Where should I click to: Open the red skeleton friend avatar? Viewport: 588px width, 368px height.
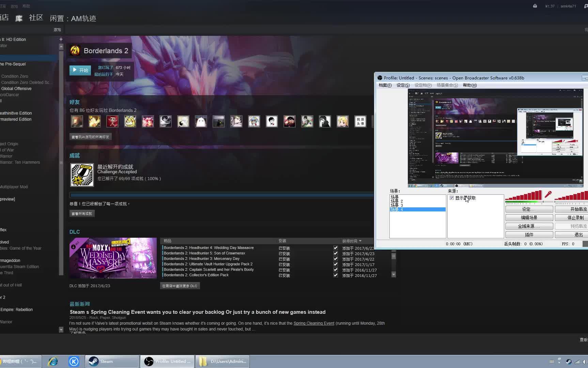[112, 121]
